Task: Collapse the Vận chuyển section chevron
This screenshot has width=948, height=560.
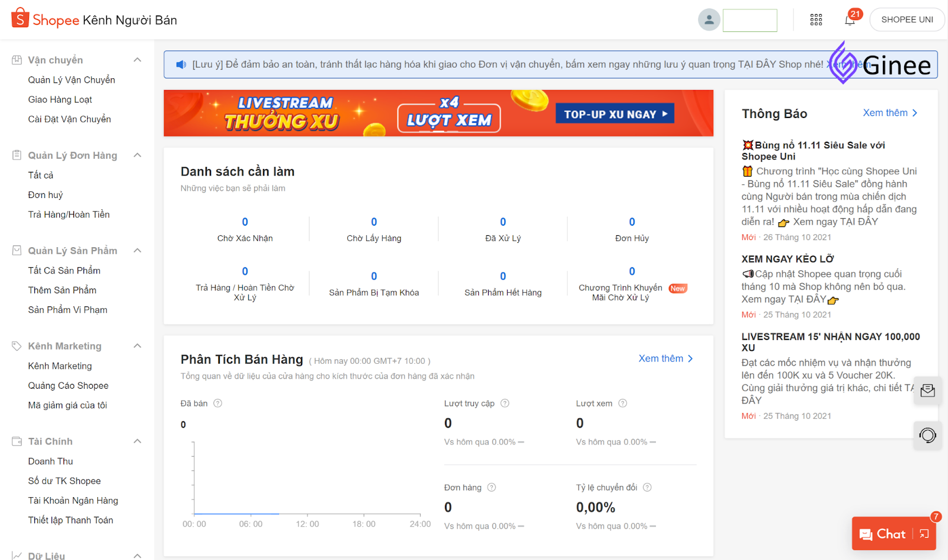Action: pyautogui.click(x=137, y=60)
